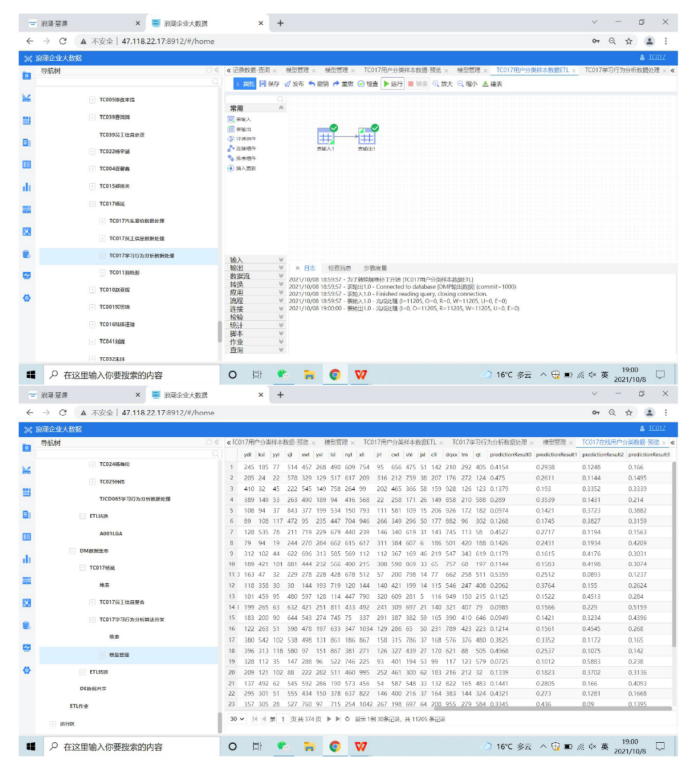Click the Save (保存) toolbar icon

point(269,84)
